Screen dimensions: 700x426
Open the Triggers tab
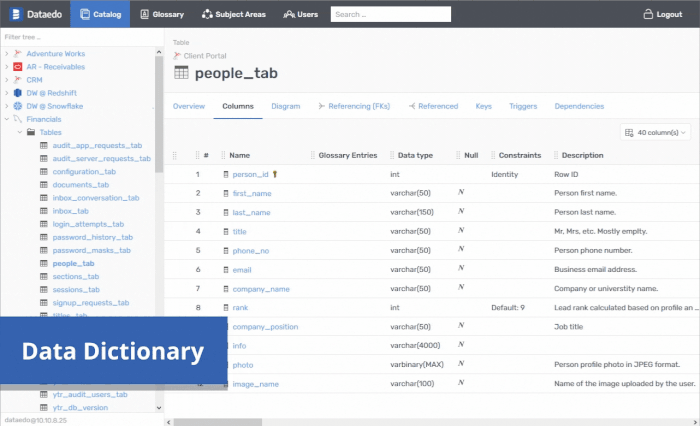(522, 106)
